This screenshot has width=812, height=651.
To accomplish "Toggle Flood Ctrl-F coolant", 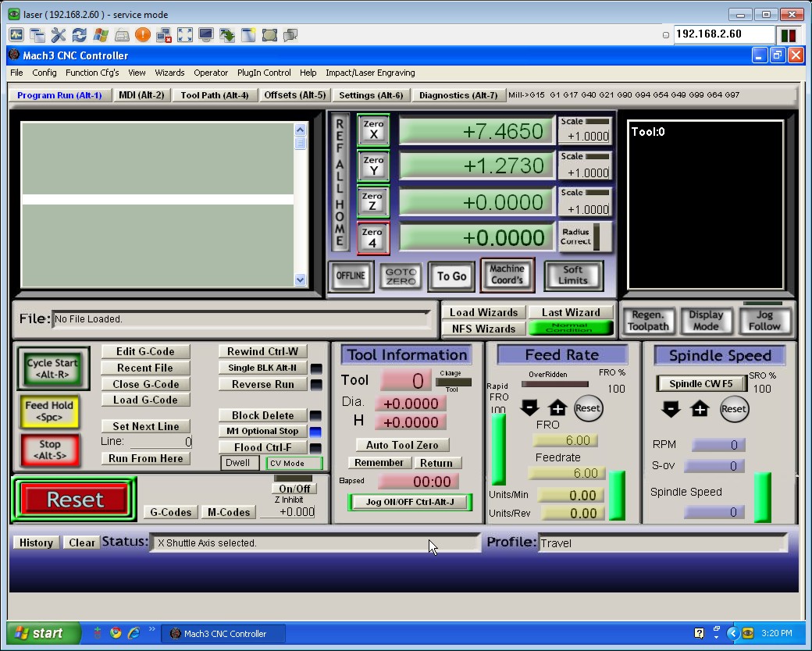I will pyautogui.click(x=262, y=447).
